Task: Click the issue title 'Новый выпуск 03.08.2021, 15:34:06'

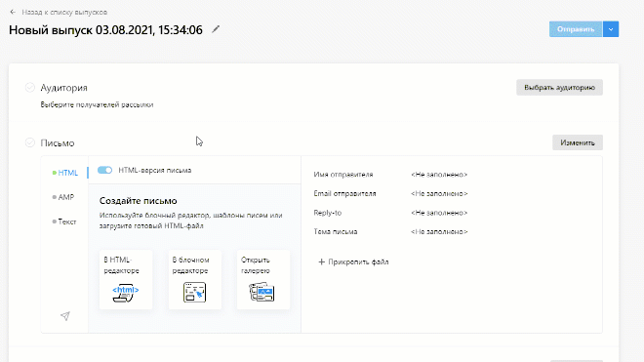Action: point(105,30)
